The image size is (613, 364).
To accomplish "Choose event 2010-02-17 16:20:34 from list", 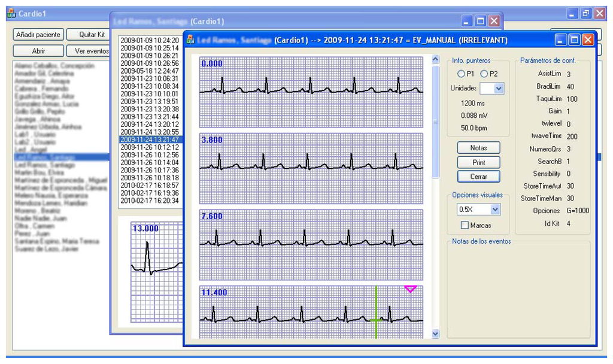I will point(149,201).
